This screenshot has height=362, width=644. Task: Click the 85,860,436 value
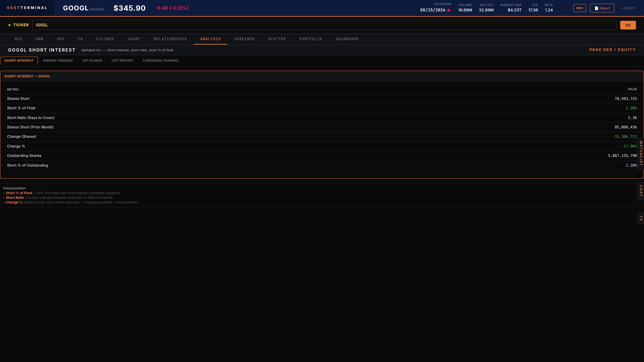click(x=626, y=127)
